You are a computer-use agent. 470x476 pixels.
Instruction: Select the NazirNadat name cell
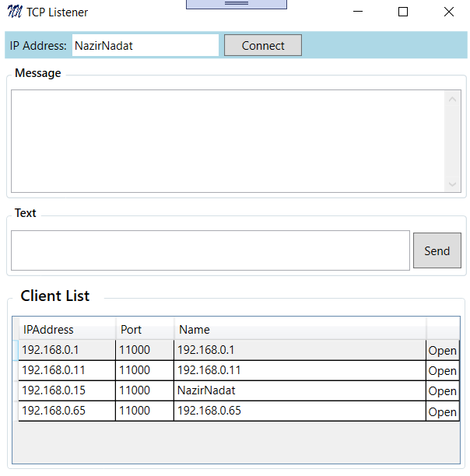tap(300, 390)
